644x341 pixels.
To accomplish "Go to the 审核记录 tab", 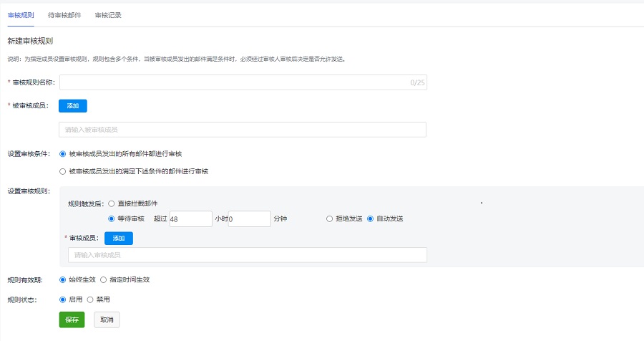I will 108,14.
